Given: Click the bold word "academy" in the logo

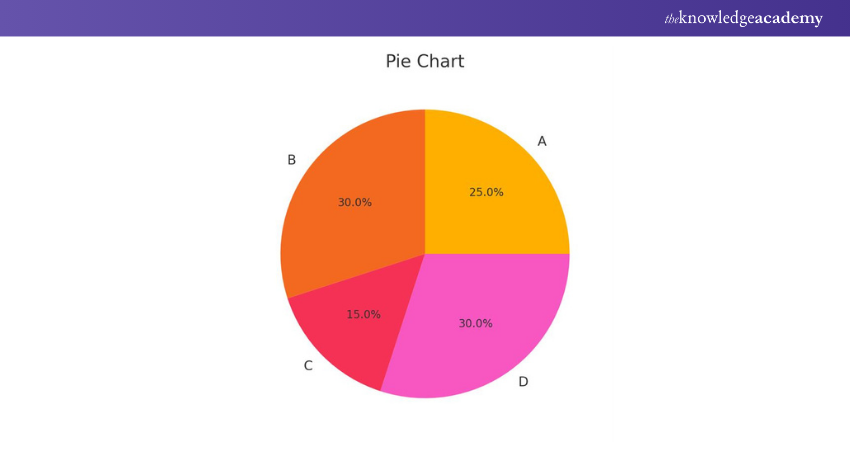Looking at the screenshot, I should click(789, 19).
